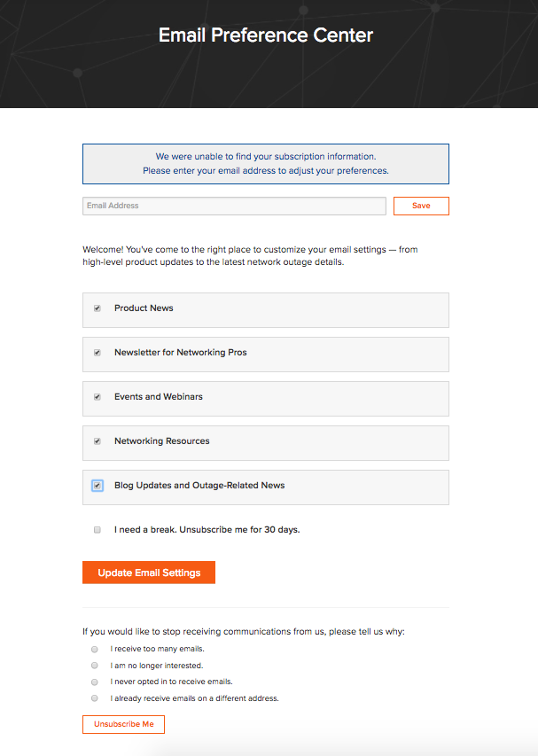
Task: Click the subscription not found notice box
Action: click(266, 164)
